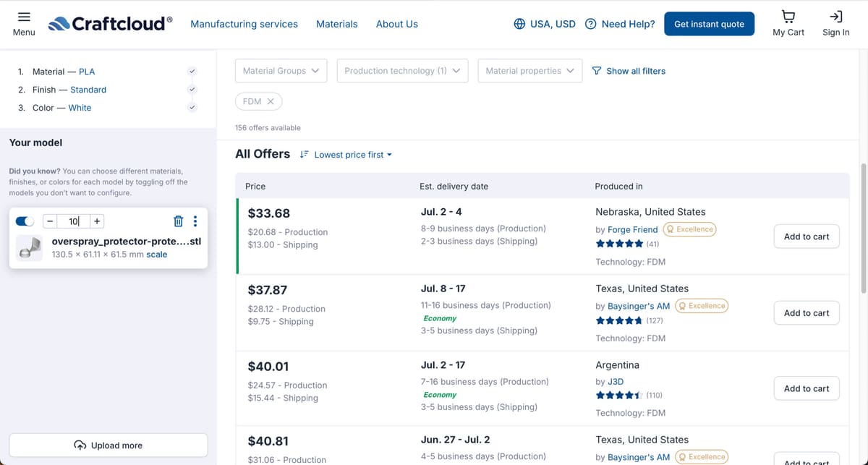Increase model quantity with the plus button

click(97, 221)
